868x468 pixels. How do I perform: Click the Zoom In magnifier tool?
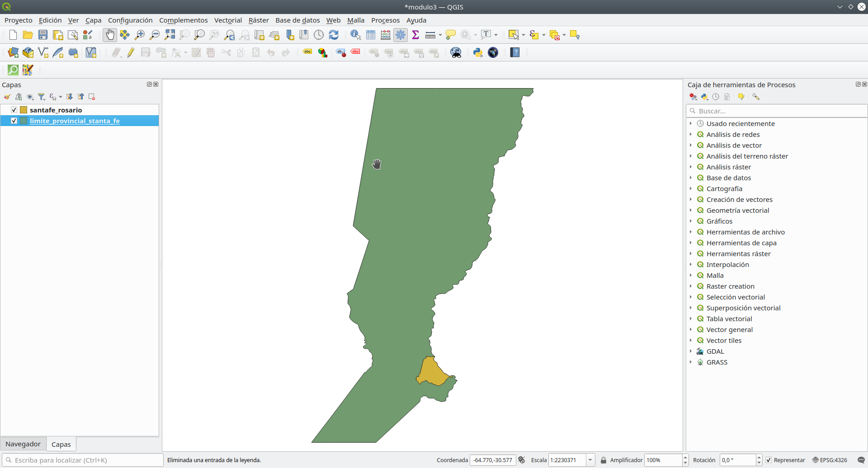click(140, 35)
